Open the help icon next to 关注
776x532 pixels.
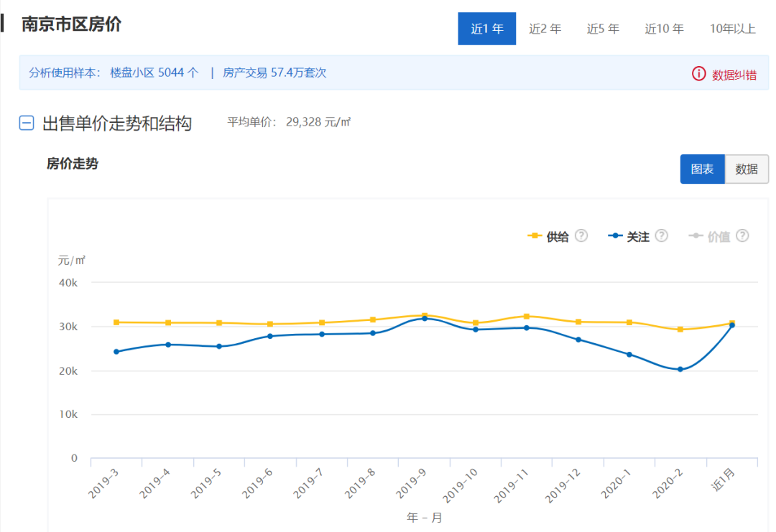pyautogui.click(x=661, y=235)
